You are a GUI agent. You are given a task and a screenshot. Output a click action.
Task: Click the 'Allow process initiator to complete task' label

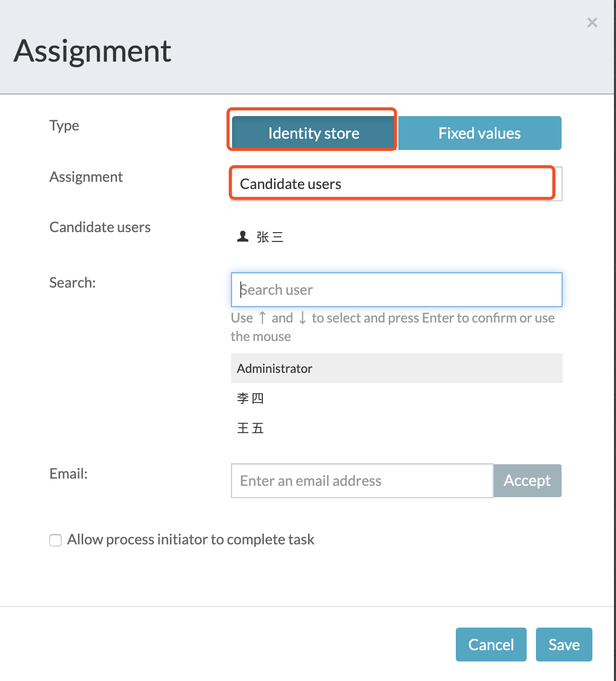[x=190, y=540]
